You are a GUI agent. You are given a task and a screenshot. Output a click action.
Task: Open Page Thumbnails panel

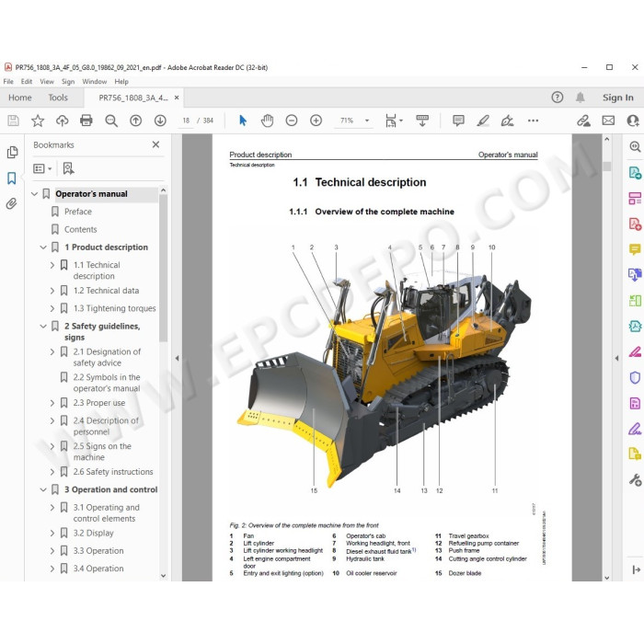point(12,152)
